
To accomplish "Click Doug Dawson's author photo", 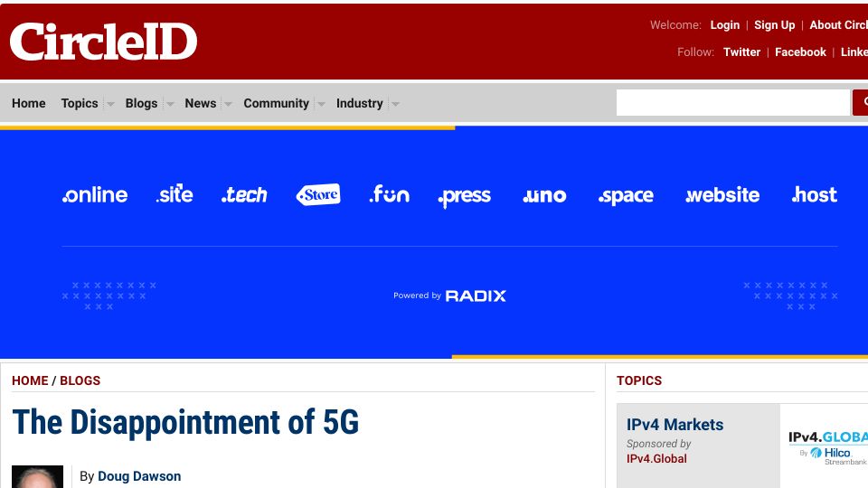I will (37, 477).
